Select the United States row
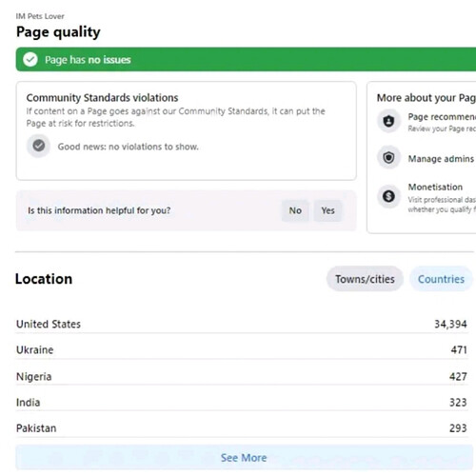Image resolution: width=476 pixels, height=476 pixels. click(242, 324)
